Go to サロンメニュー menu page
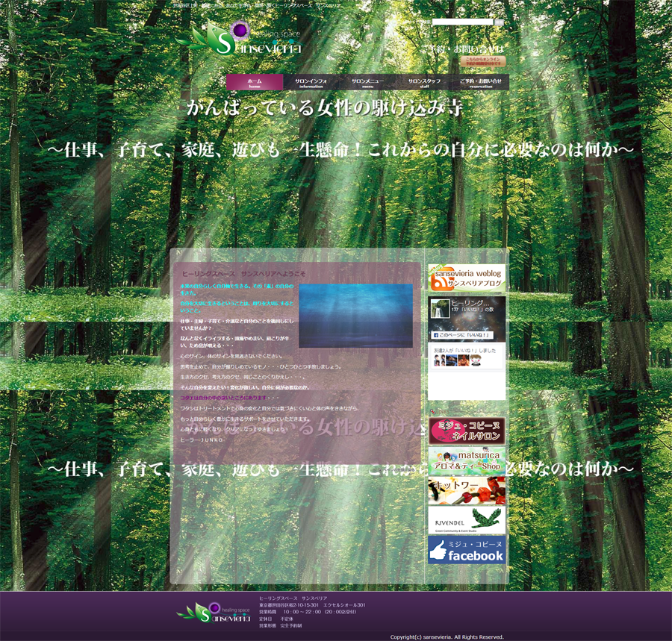This screenshot has width=672, height=641. point(368,82)
